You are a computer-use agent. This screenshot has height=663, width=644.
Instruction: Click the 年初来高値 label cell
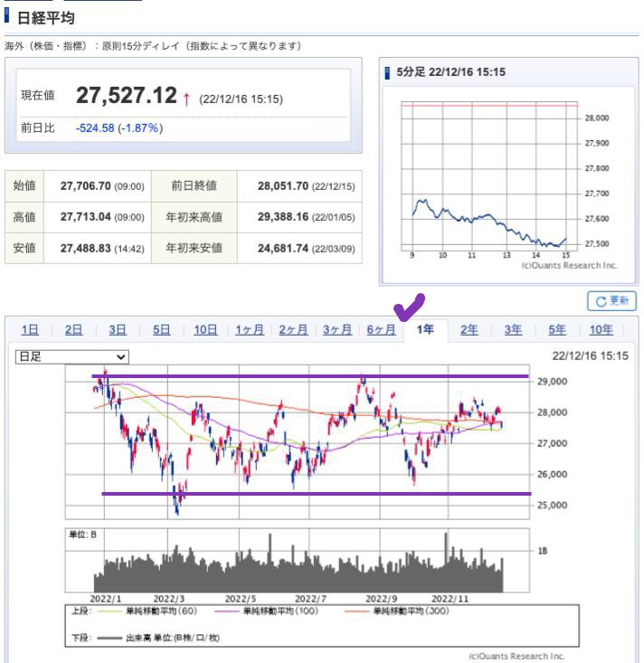194,217
